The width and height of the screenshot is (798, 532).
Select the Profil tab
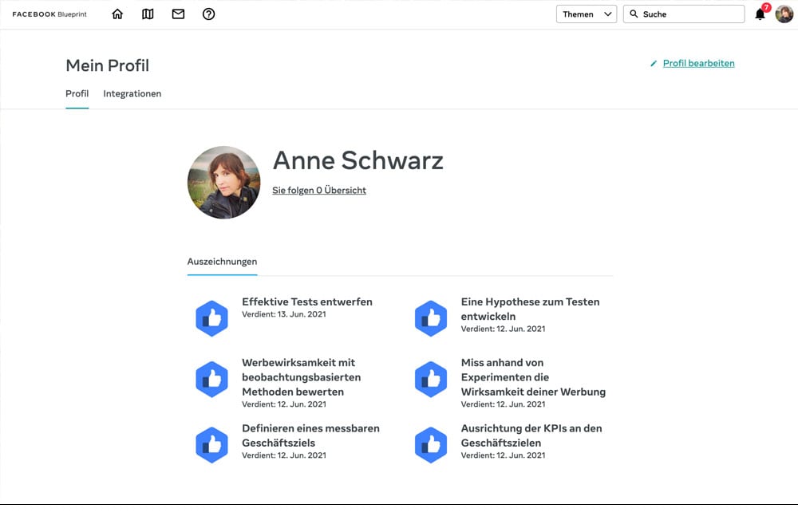pos(77,93)
